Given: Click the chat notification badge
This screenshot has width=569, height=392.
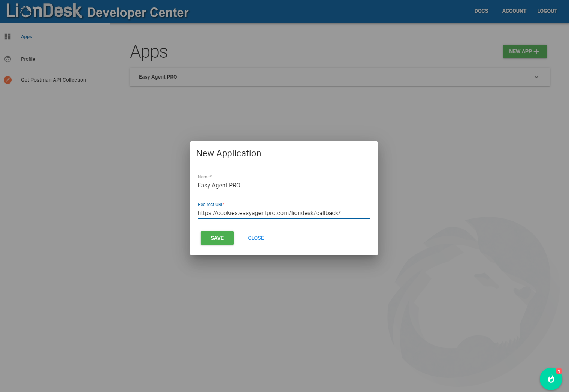Looking at the screenshot, I should [559, 371].
